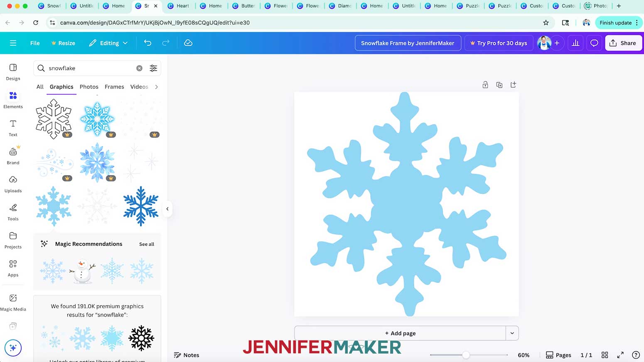Image resolution: width=644 pixels, height=362 pixels.
Task: Open the help question mark icon
Action: click(636, 355)
